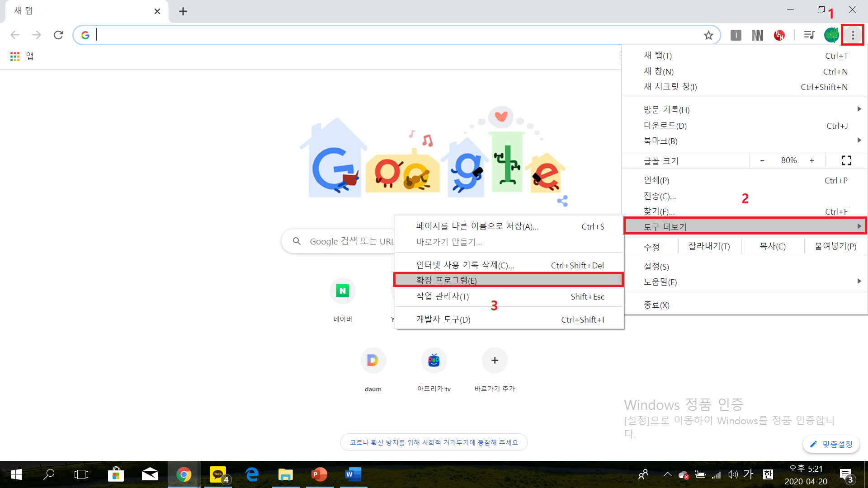The image size is (868, 488).
Task: Click the 맞춤설정 customize button
Action: [831, 444]
